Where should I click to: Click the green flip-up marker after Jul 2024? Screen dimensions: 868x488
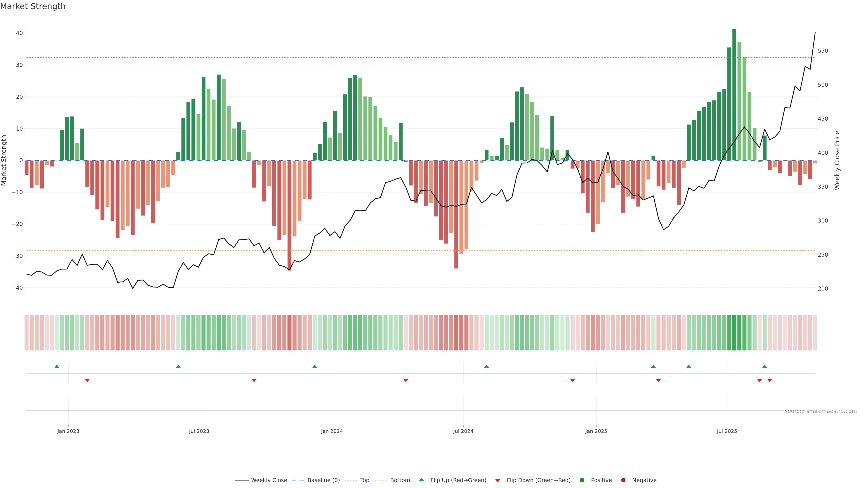click(487, 366)
